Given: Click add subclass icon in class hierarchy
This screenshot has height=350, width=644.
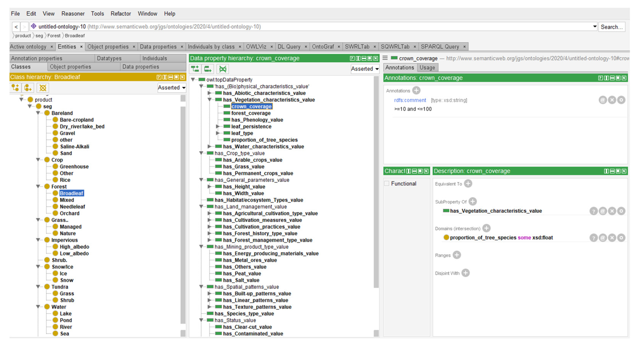Looking at the screenshot, I should click(15, 88).
